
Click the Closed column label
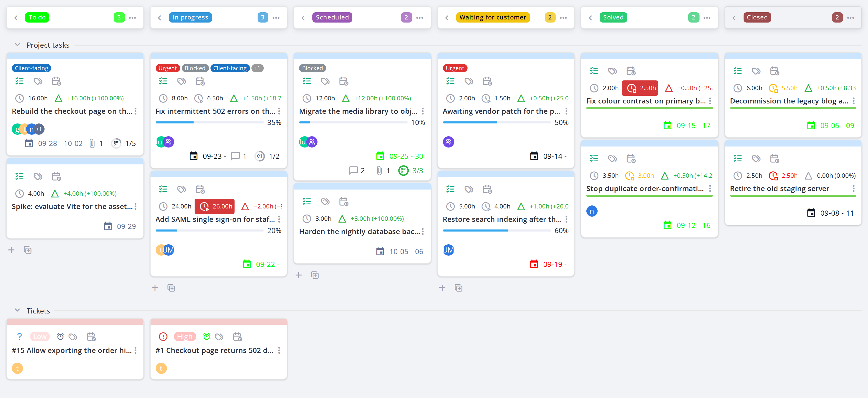(x=757, y=17)
